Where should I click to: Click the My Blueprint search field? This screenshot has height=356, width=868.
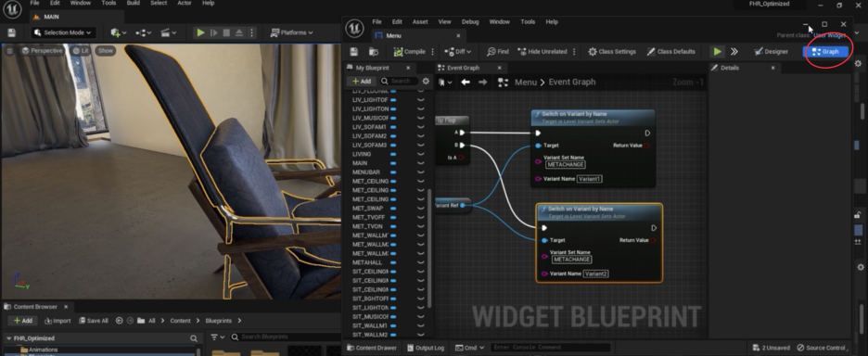[x=399, y=81]
